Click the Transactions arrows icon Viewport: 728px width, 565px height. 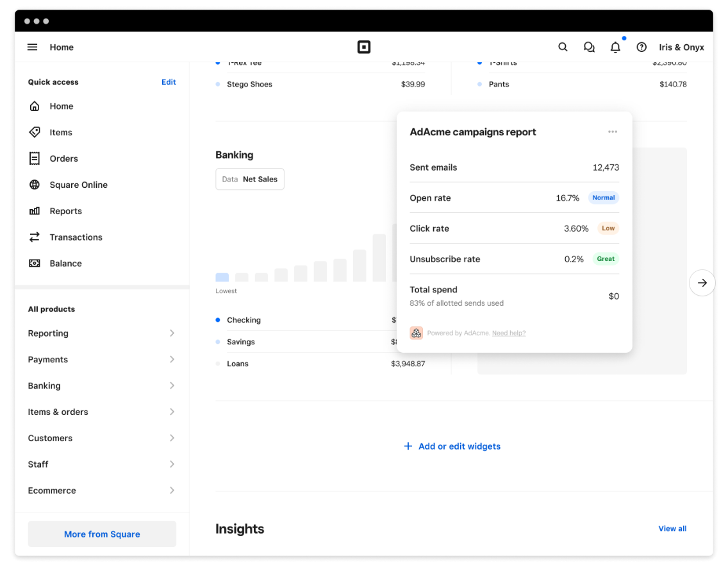35,237
